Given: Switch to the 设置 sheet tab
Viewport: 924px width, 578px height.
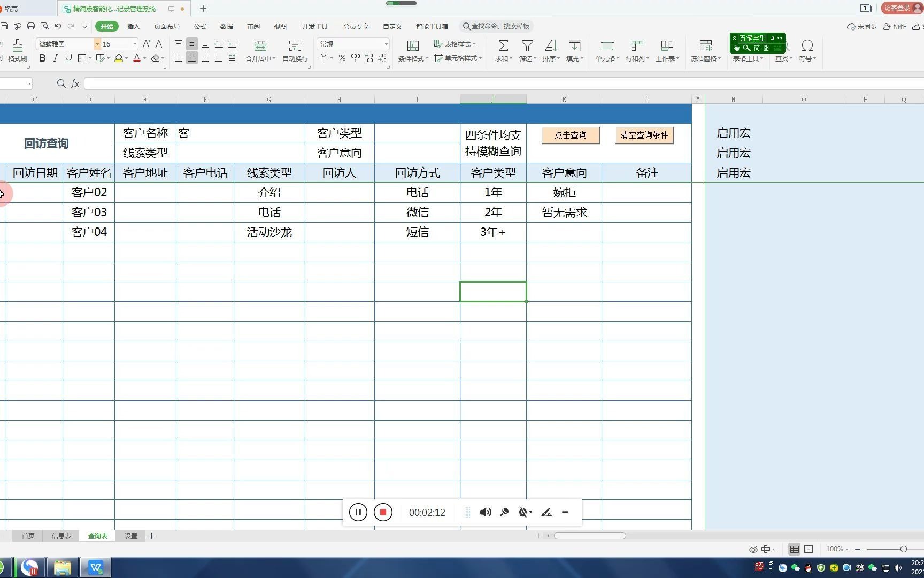Looking at the screenshot, I should click(131, 536).
